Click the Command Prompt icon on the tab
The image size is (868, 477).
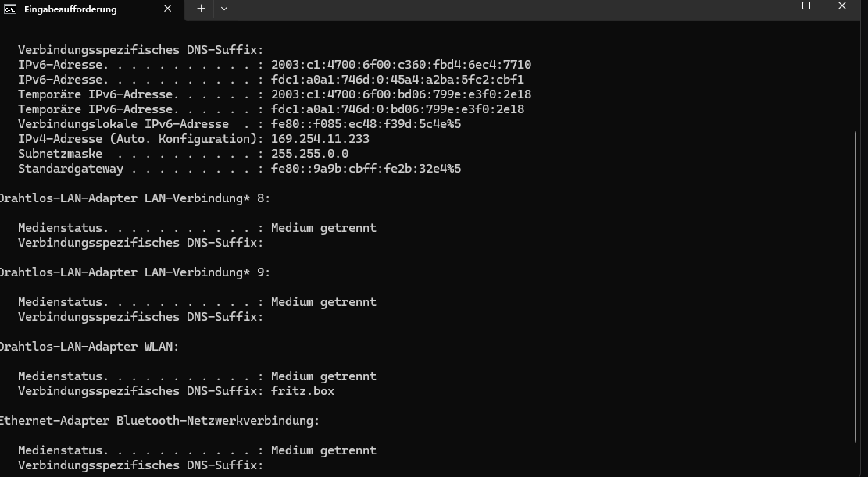coord(11,9)
